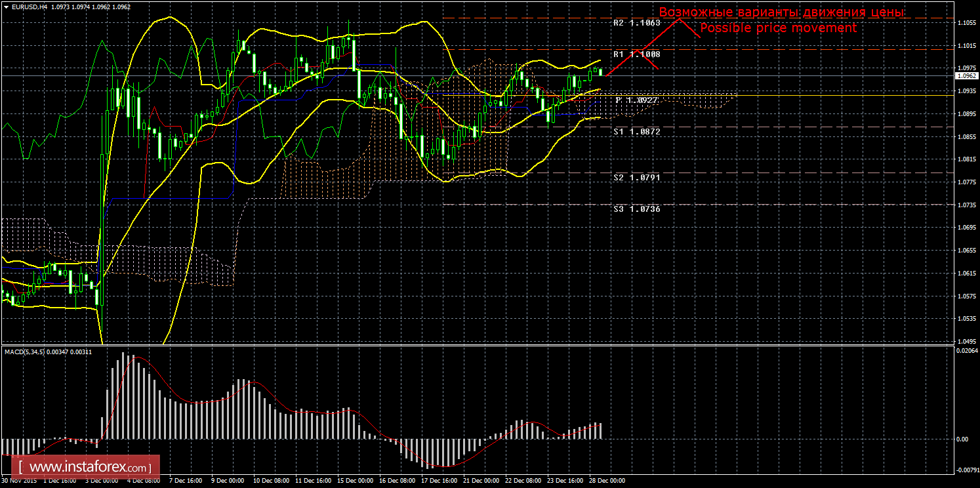Click the Russian red annotation text line
Image resolution: width=980 pixels, height=488 pixels.
click(x=781, y=12)
